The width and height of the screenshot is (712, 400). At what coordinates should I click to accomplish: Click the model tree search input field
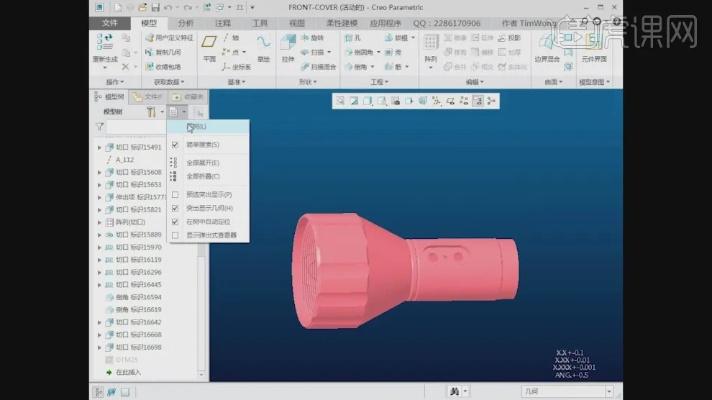pyautogui.click(x=135, y=127)
